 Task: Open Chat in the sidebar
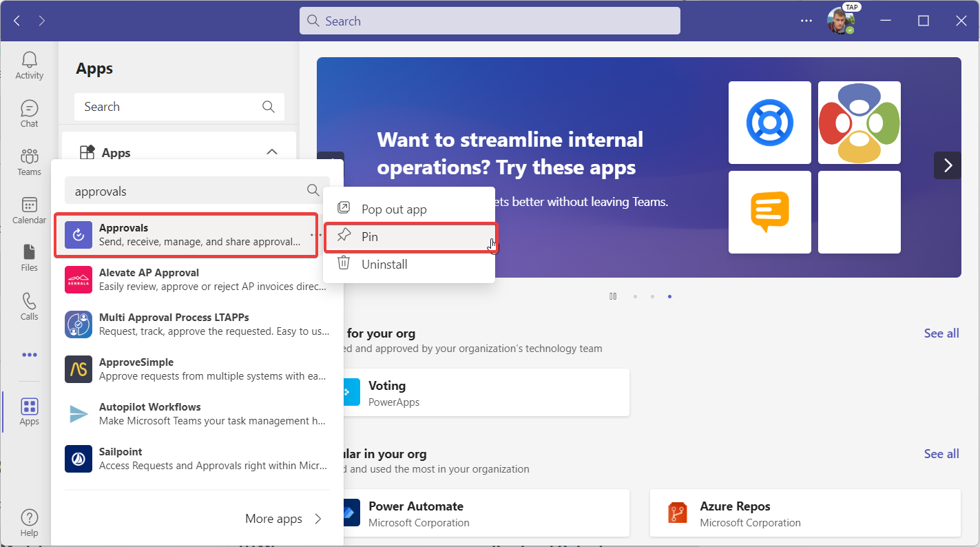[x=29, y=114]
